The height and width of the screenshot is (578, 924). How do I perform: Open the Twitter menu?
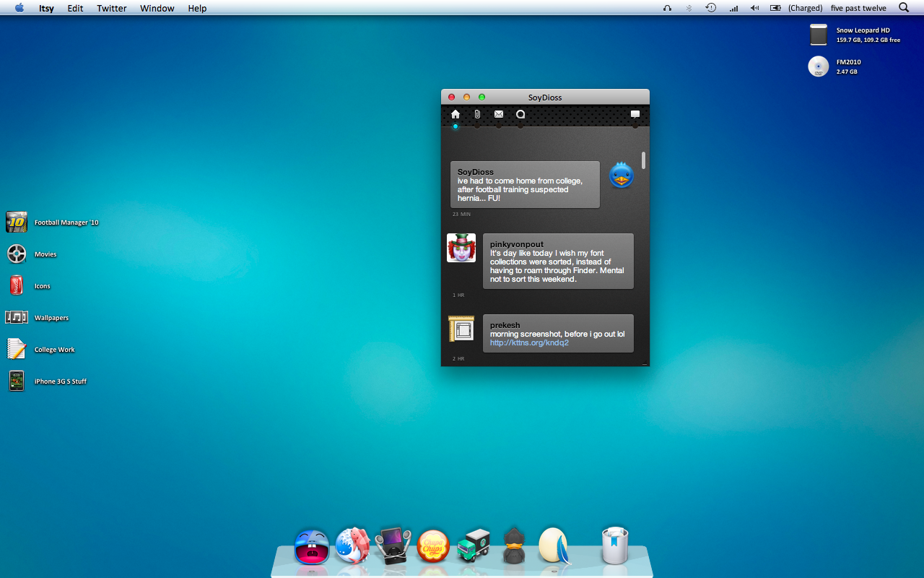pos(112,8)
